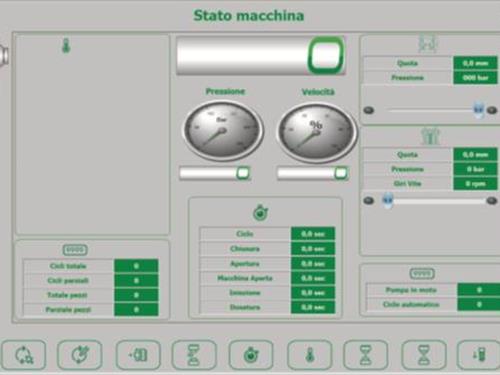Click right end dot of injection position slider
The height and width of the screenshot is (375, 500).
coord(491,200)
